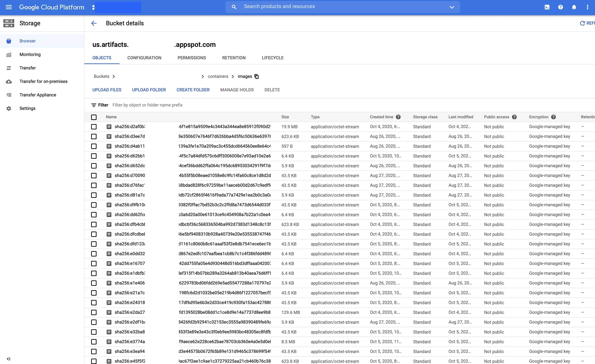Select checkbox for the 129.6 MB object

tap(94, 312)
